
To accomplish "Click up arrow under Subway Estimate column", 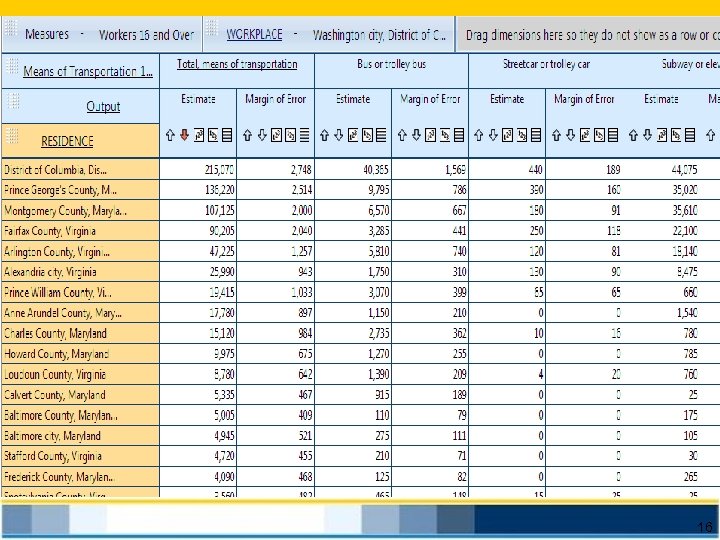I will [x=634, y=135].
